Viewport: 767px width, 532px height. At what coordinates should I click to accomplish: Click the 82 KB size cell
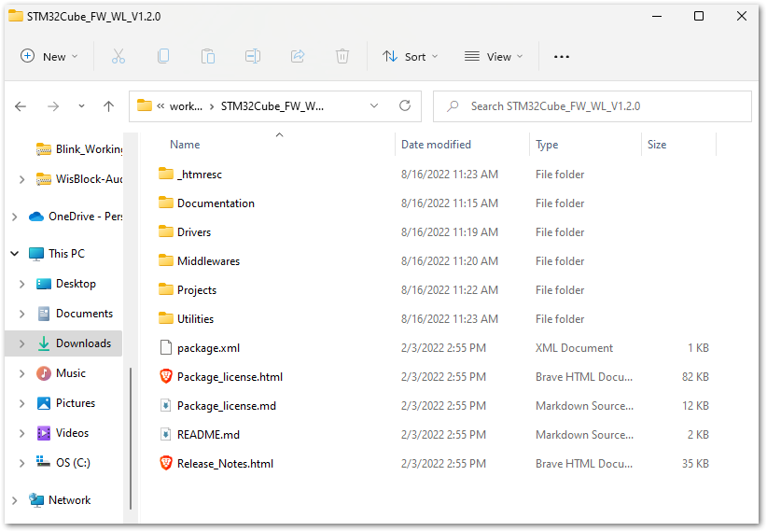[x=695, y=376]
